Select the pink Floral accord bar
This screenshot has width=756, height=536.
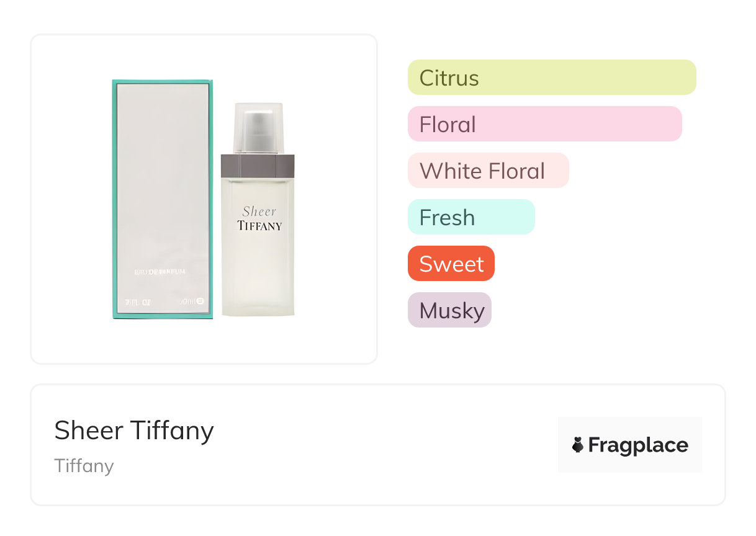click(544, 124)
